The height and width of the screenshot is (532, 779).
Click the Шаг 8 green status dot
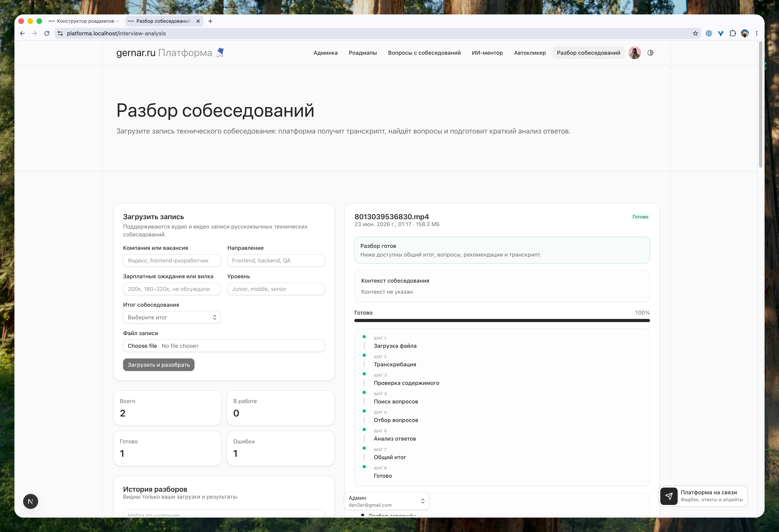pos(364,467)
